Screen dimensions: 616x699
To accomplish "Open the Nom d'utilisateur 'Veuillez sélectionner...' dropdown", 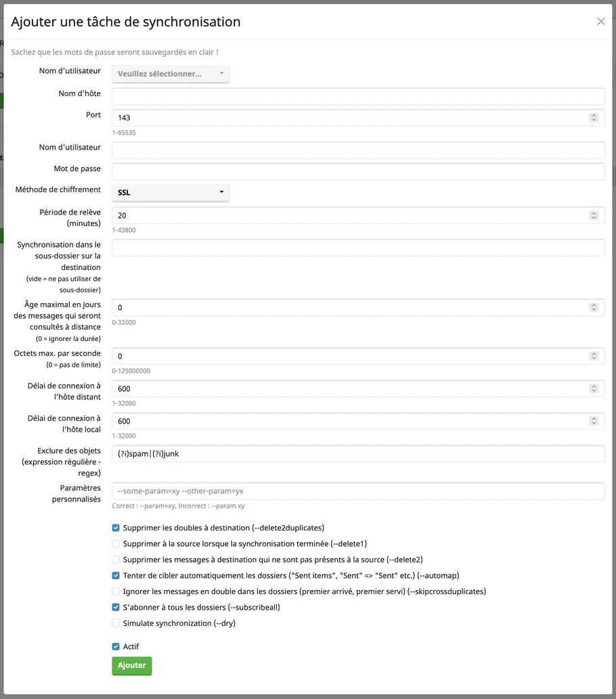I will coord(171,74).
